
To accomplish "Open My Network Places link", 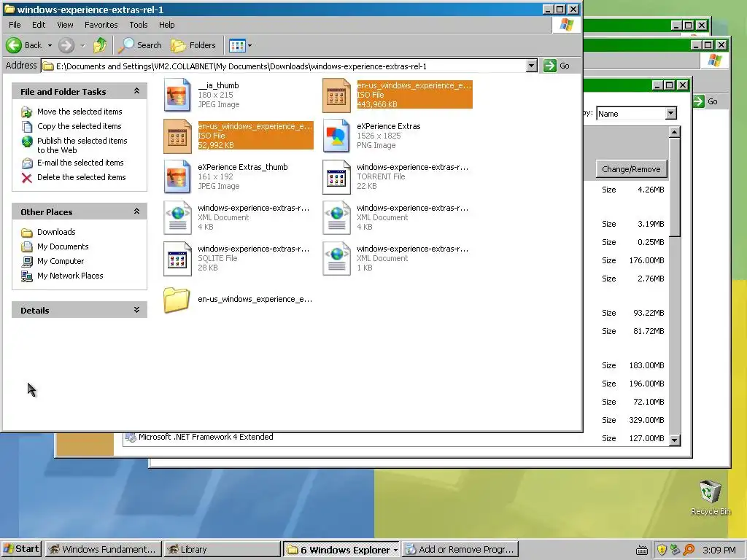I will (x=70, y=276).
